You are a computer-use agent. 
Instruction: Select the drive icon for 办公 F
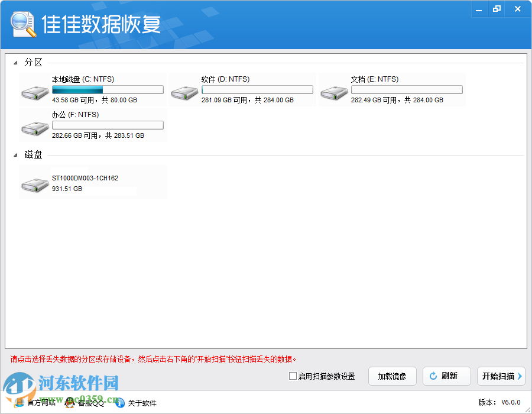(x=35, y=128)
